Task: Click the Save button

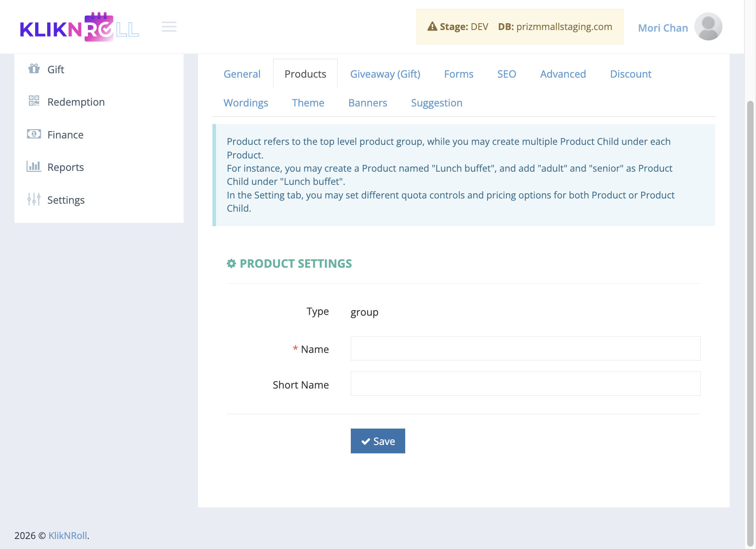Action: click(378, 441)
